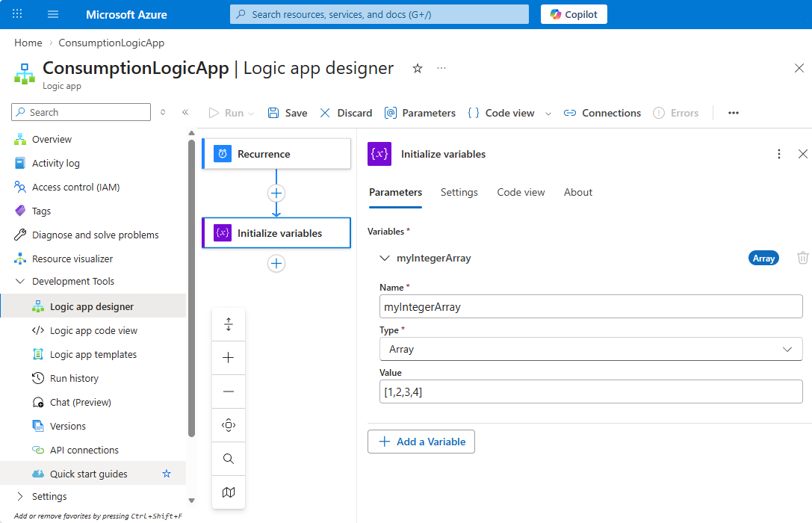Add step between Recurrence and Initialize variables
The image size is (812, 523).
click(x=276, y=194)
